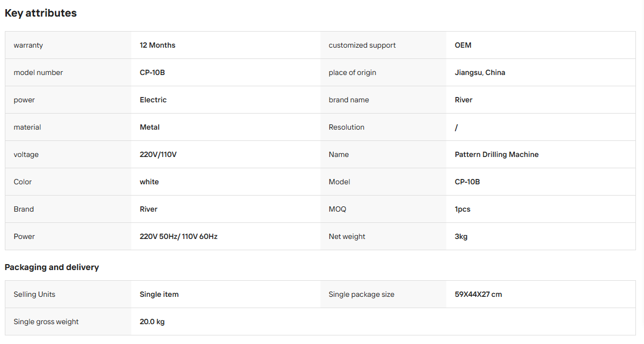The width and height of the screenshot is (644, 344).
Task: Click the Packaging and delivery heading
Action: (52, 267)
